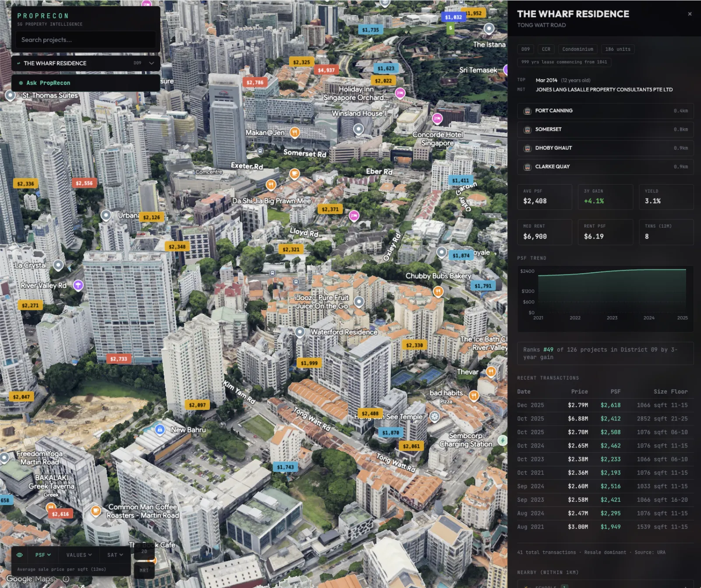Close The Wharf Residence details panel
The image size is (701, 588).
[690, 14]
